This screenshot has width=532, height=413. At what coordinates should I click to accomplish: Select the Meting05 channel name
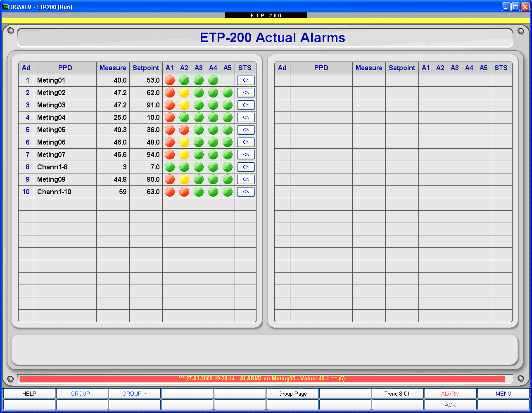point(51,130)
